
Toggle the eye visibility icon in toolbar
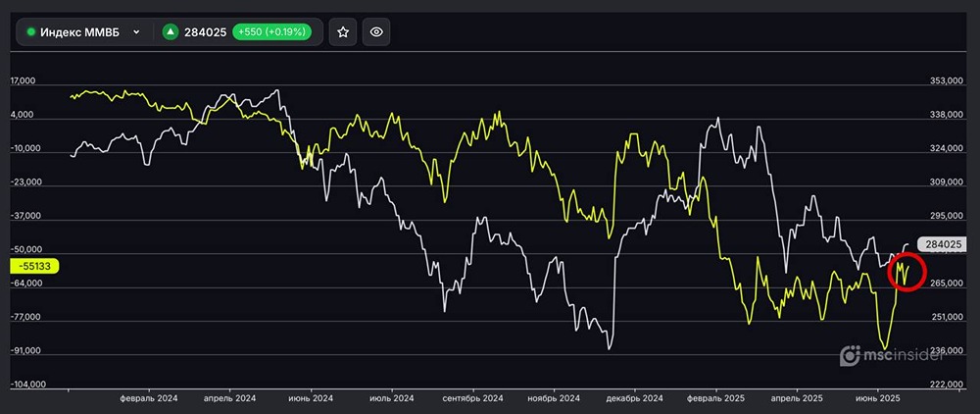[375, 32]
